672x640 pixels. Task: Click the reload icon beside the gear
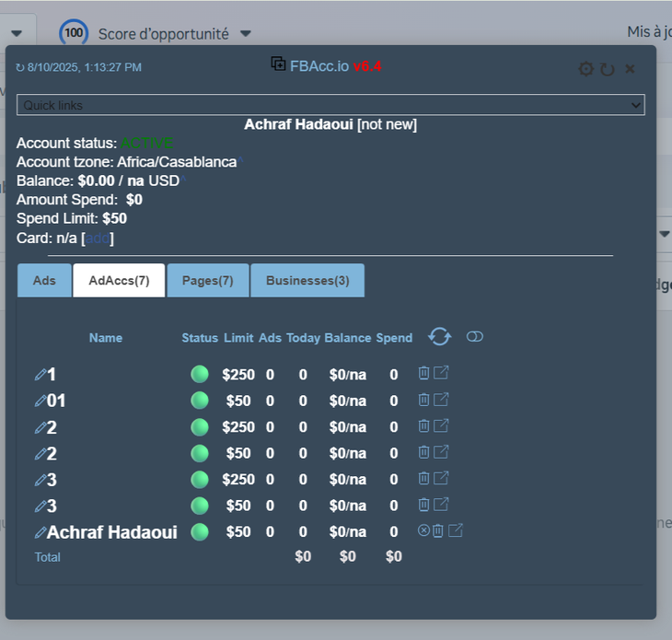(x=608, y=70)
